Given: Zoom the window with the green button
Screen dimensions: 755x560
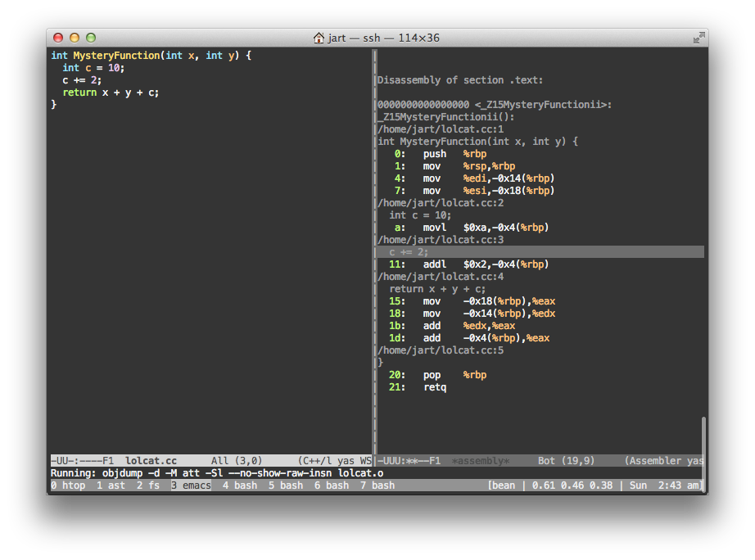Looking at the screenshot, I should click(91, 38).
